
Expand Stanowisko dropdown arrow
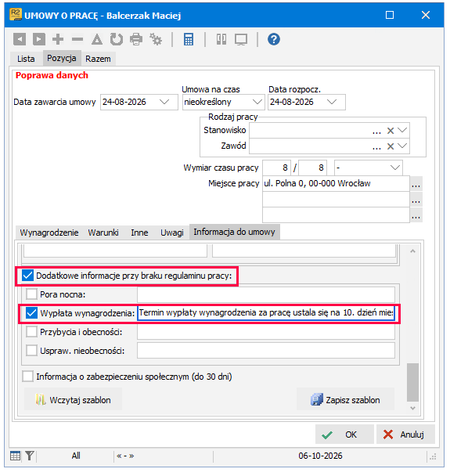[402, 131]
